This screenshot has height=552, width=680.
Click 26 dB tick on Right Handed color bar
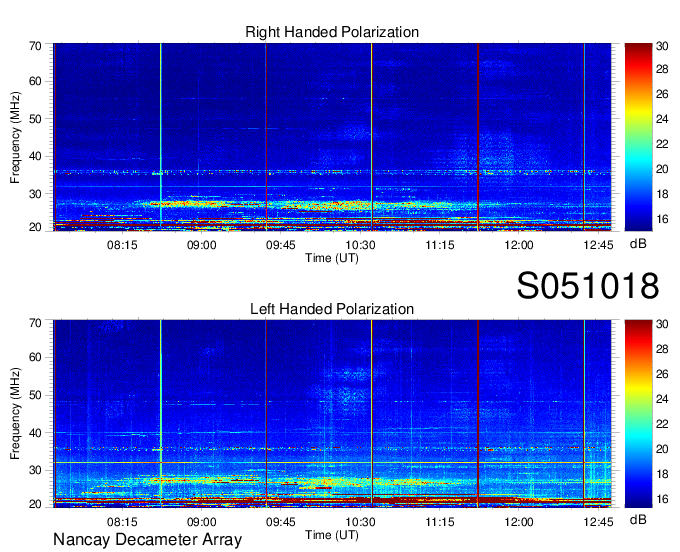pyautogui.click(x=662, y=94)
